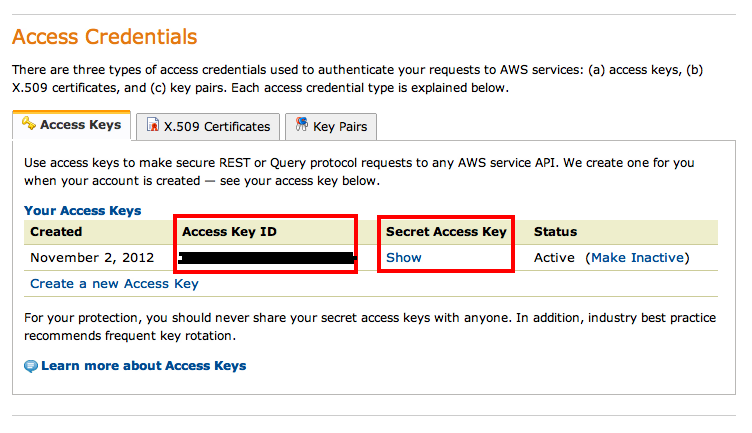Create a new Access Key
This screenshot has width=752, height=433.
[114, 284]
